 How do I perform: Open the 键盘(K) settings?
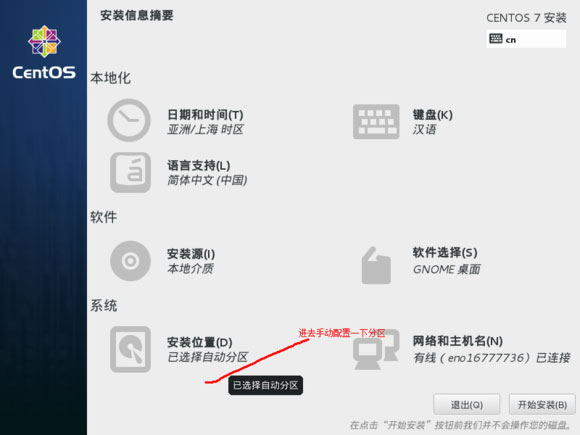click(x=432, y=115)
